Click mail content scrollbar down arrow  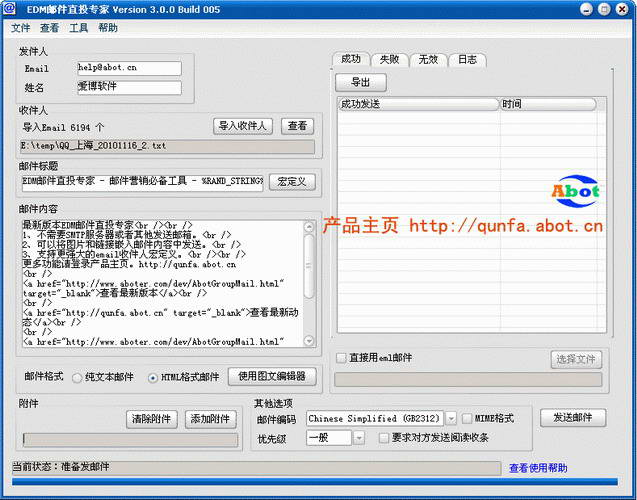coord(309,340)
